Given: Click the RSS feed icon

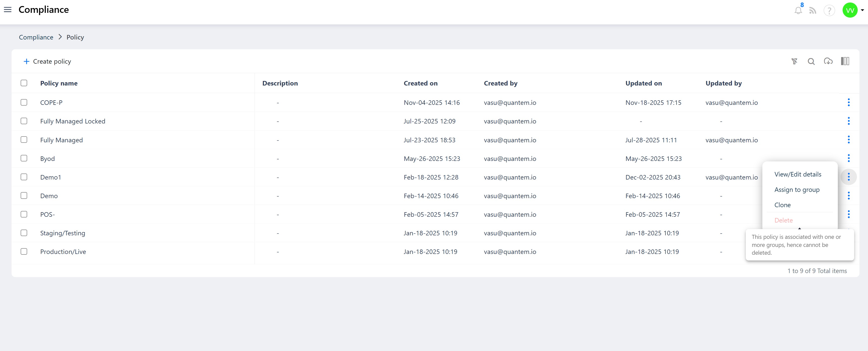Looking at the screenshot, I should [x=813, y=11].
